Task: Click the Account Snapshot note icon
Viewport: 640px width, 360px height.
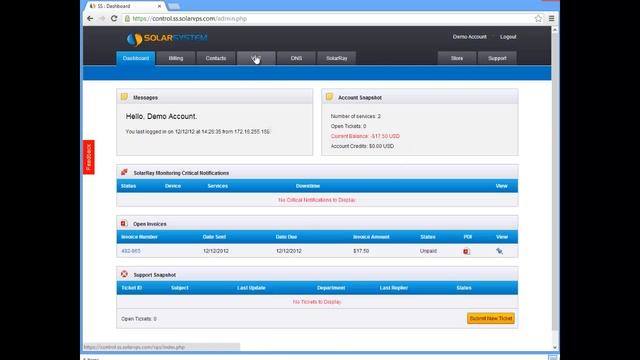Action: tap(329, 97)
